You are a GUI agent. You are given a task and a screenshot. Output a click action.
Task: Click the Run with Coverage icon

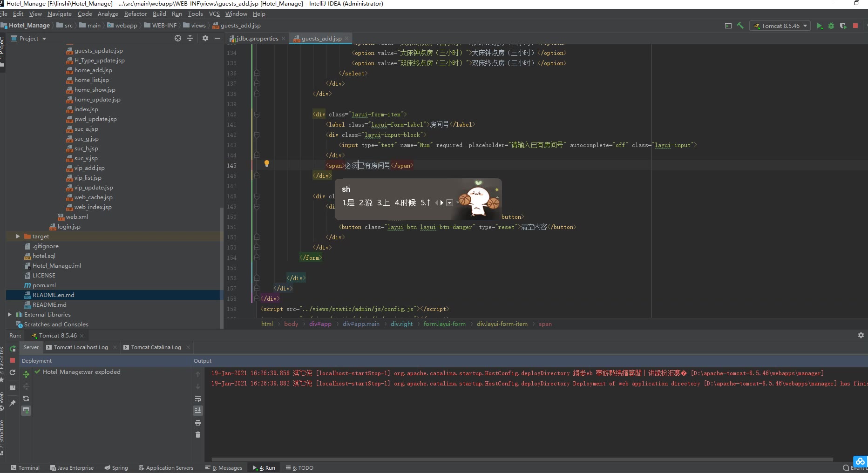coord(843,26)
